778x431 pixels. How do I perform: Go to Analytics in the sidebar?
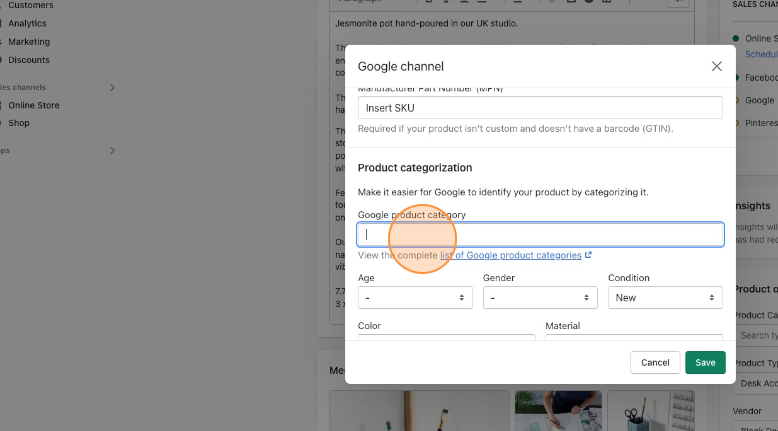click(x=27, y=23)
